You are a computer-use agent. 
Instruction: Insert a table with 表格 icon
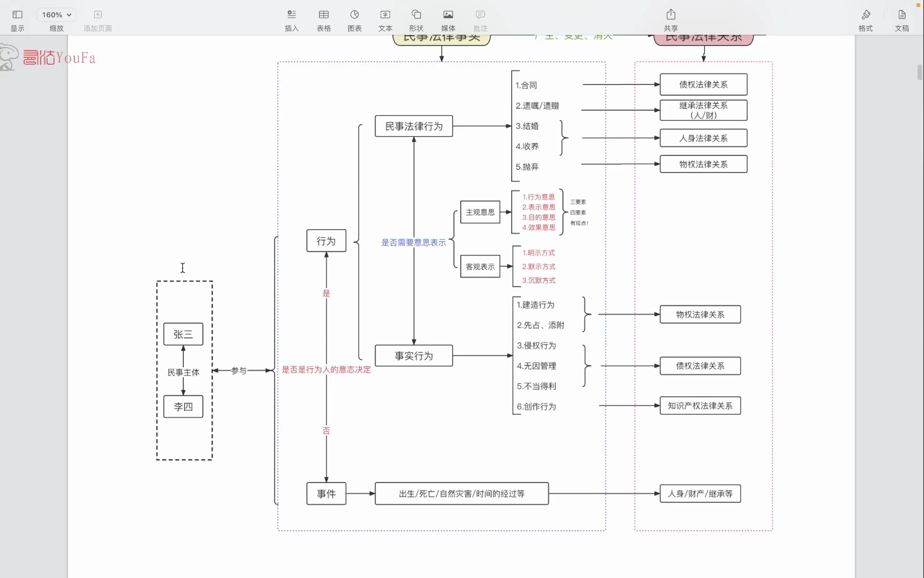click(324, 14)
